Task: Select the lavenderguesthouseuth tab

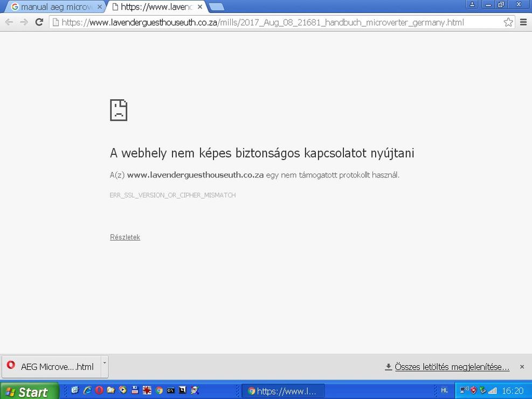Action: point(154,7)
